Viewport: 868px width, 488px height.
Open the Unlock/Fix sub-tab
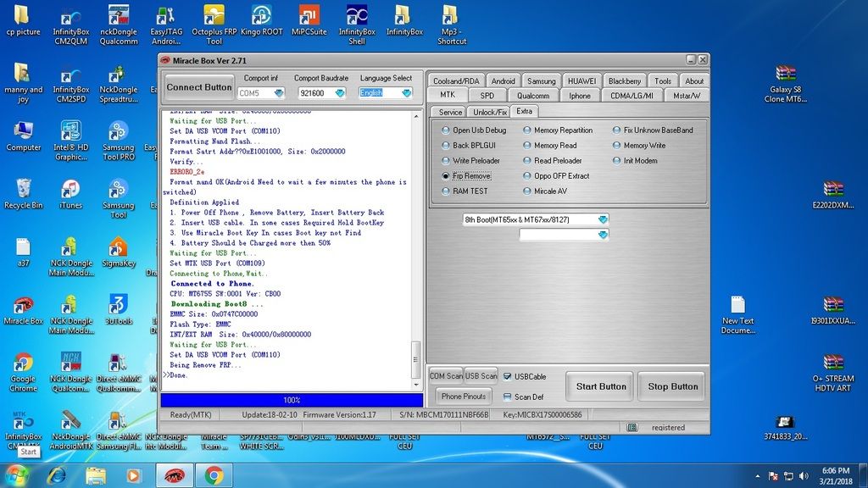[x=490, y=112]
